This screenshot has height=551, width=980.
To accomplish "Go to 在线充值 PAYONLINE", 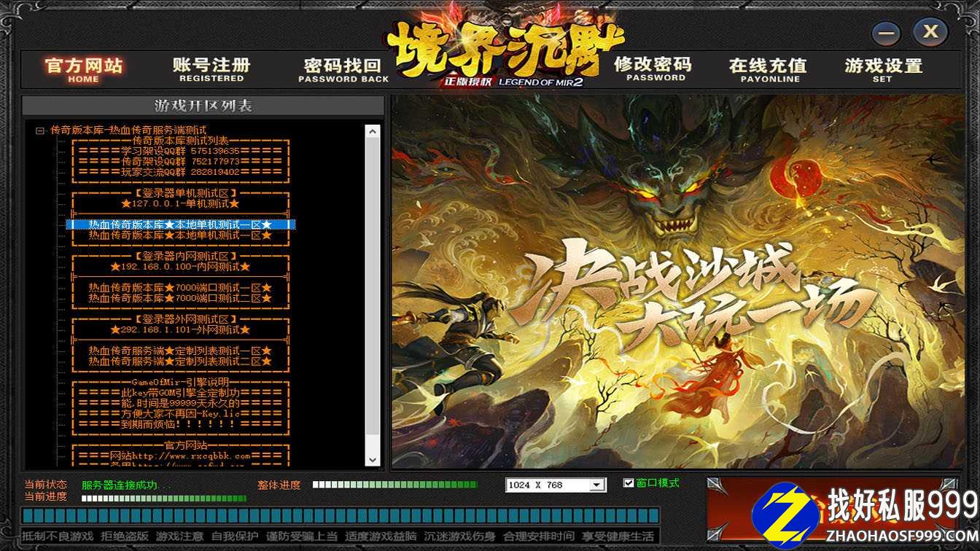I will point(769,69).
